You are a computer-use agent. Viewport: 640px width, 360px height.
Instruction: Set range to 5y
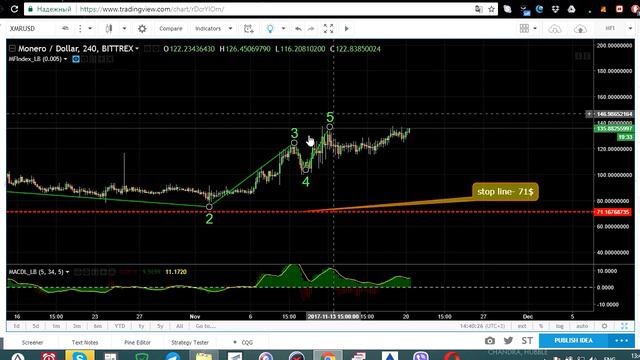[x=160, y=326]
